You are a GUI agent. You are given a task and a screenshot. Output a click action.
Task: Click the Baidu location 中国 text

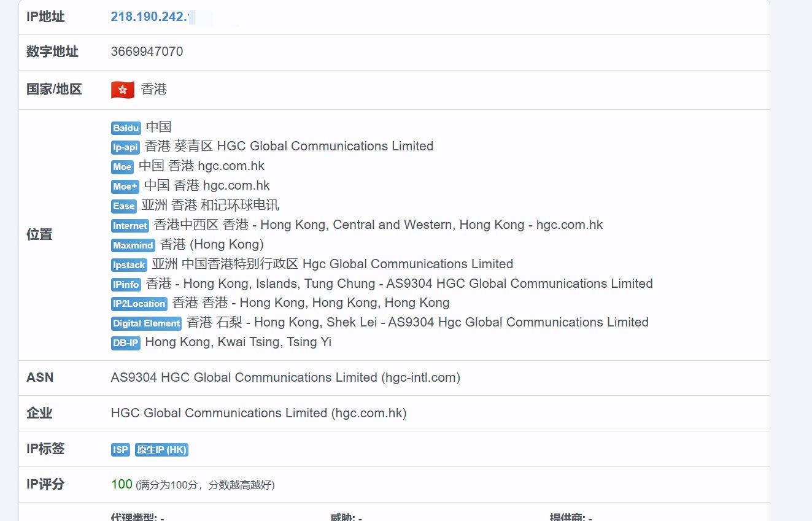(x=159, y=126)
